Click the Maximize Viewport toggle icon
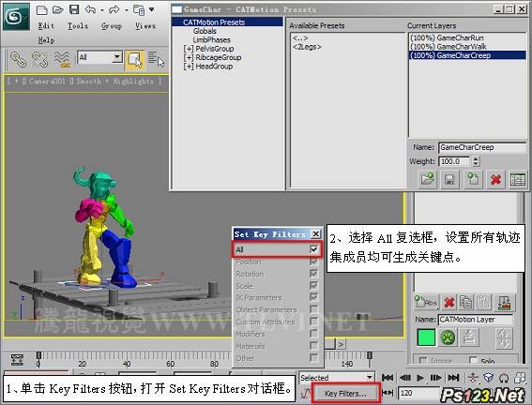The image size is (532, 405). click(520, 378)
